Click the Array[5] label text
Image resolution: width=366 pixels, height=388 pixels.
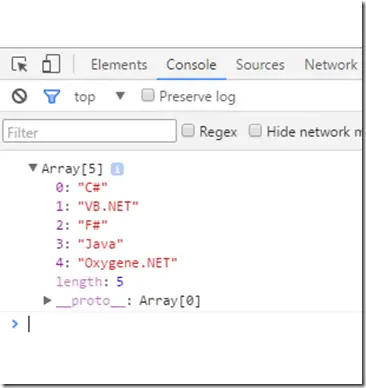(x=72, y=169)
